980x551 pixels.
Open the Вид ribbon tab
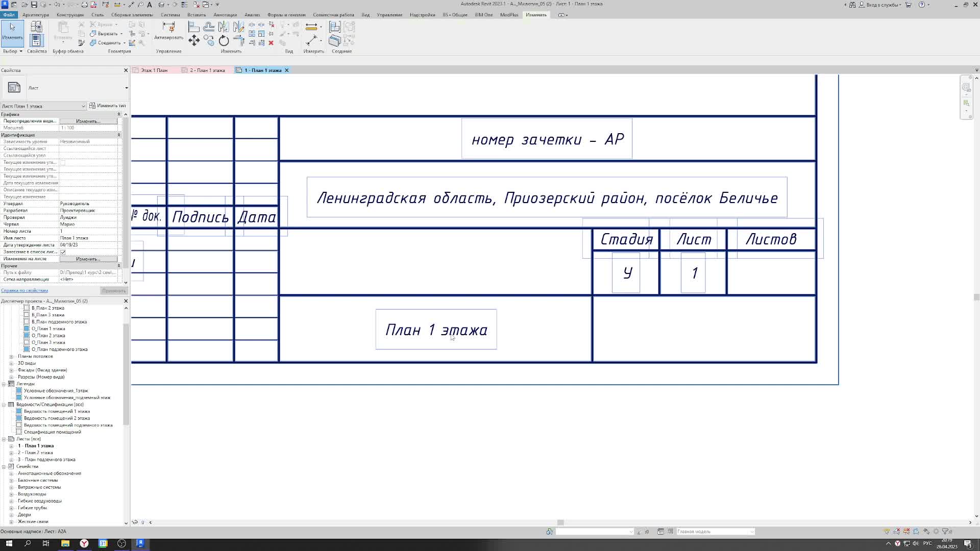(365, 15)
